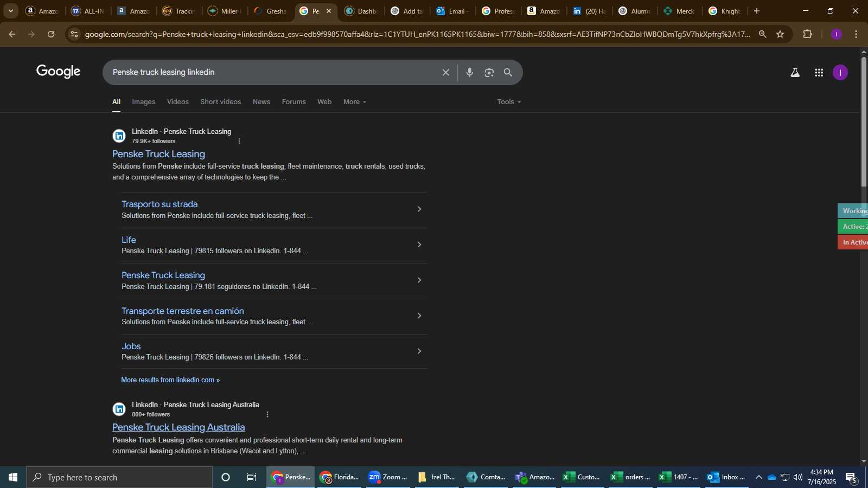Switch to News results tab
The width and height of the screenshot is (868, 488).
click(261, 102)
